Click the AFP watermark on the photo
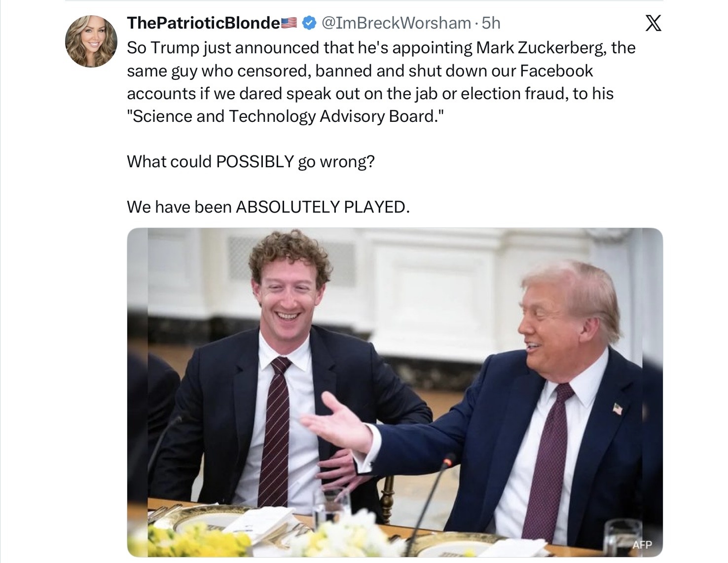This screenshot has height=563, width=728. (x=642, y=545)
